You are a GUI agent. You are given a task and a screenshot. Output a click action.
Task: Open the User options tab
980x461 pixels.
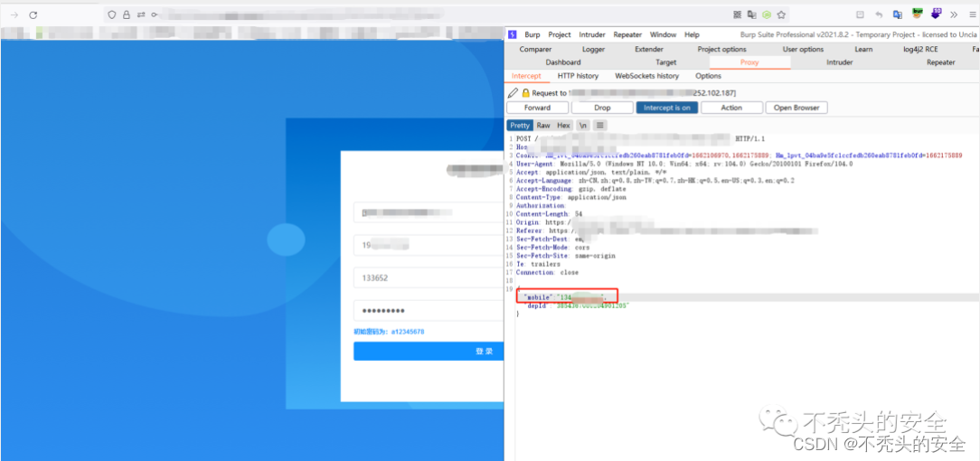pos(803,50)
